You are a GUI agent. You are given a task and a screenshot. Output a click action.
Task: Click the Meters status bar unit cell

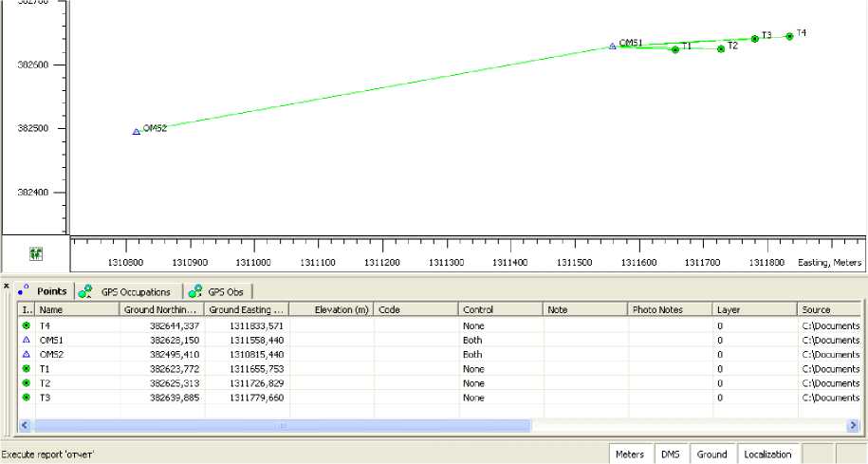click(630, 454)
